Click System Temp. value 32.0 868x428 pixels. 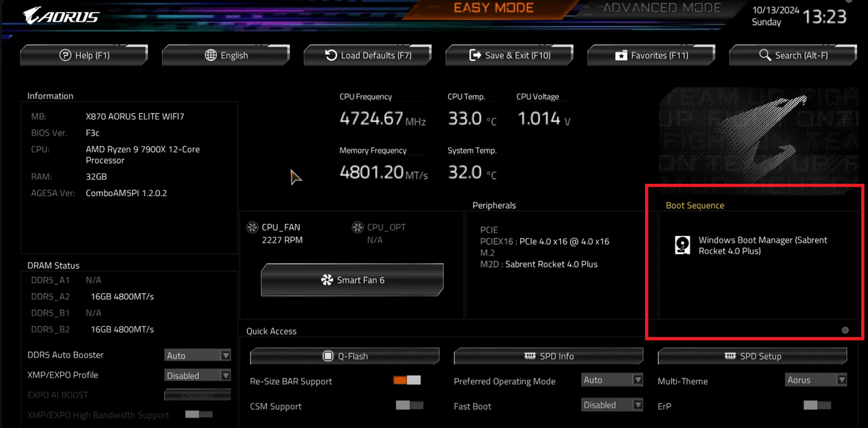pyautogui.click(x=465, y=172)
